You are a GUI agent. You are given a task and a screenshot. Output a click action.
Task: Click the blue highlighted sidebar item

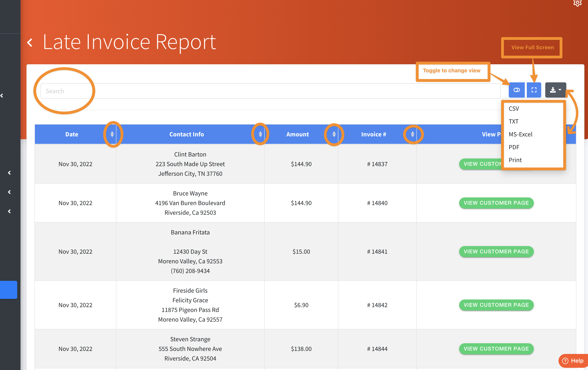[x=9, y=290]
